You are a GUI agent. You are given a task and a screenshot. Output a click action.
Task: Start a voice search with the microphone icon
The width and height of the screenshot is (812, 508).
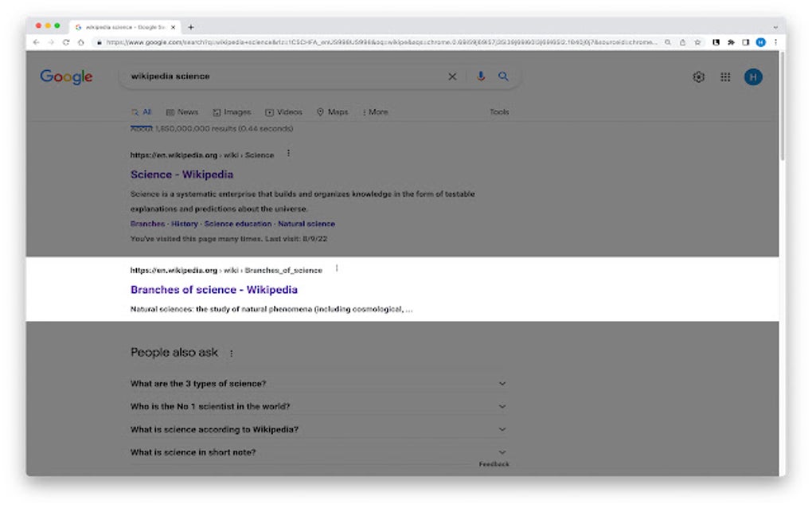pyautogui.click(x=480, y=76)
